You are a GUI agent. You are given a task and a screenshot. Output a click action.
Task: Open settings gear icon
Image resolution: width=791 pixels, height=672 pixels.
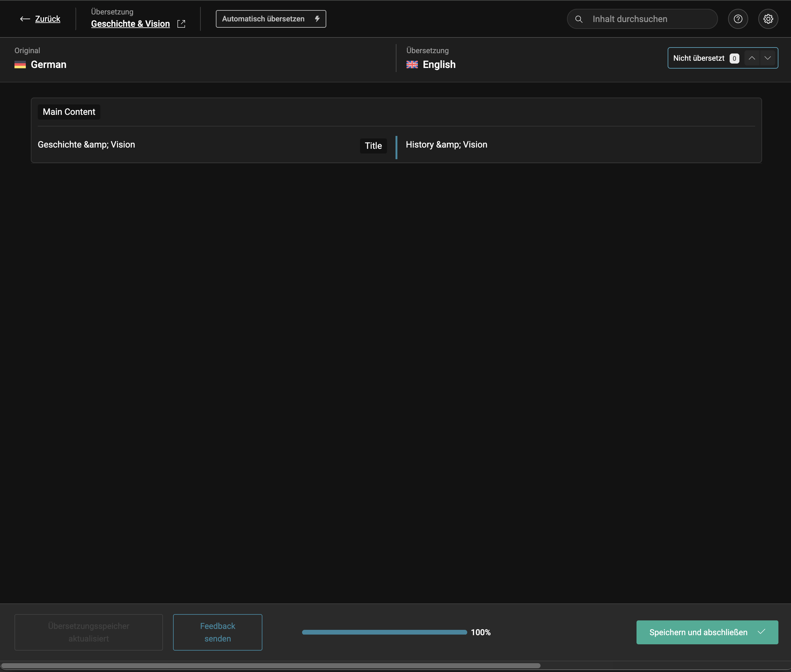click(768, 19)
